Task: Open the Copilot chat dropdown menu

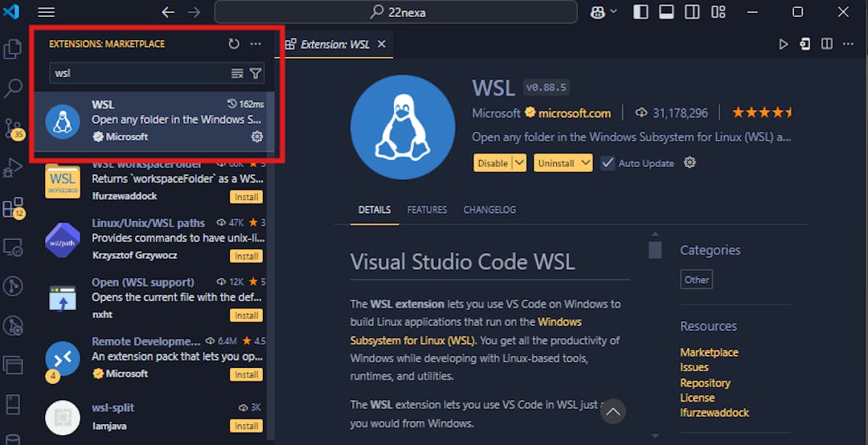Action: pyautogui.click(x=614, y=12)
